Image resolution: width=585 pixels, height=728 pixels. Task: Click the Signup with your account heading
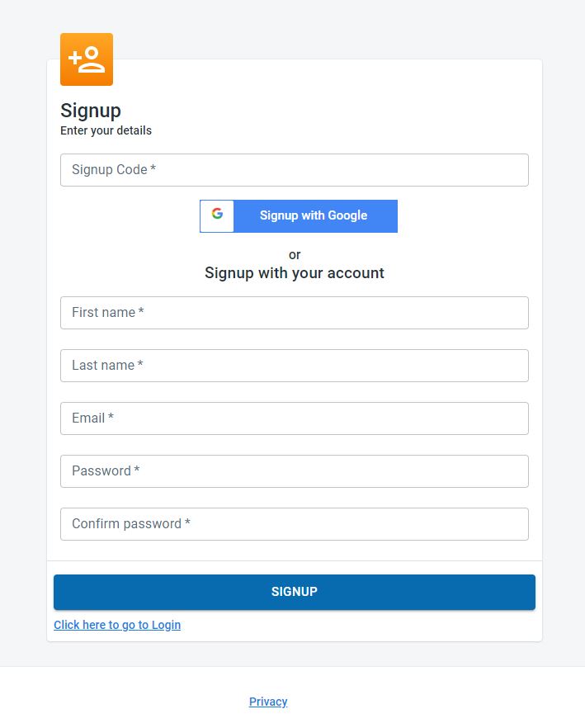(x=294, y=273)
